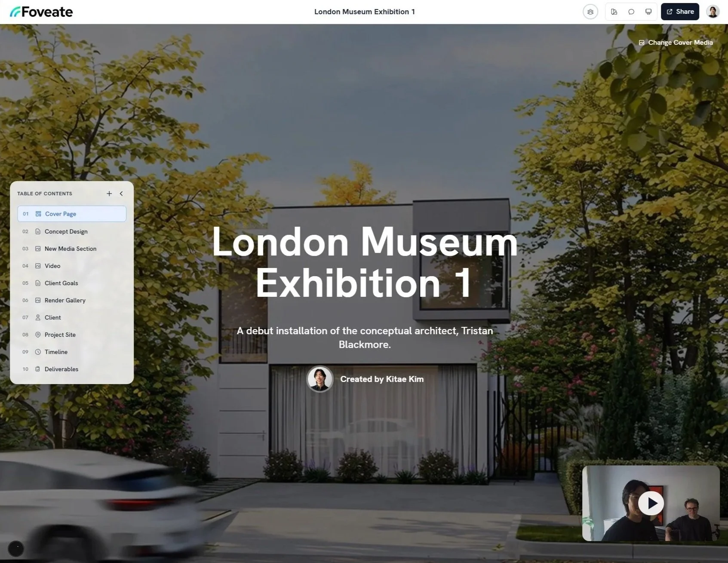Click the Share button

pos(680,12)
